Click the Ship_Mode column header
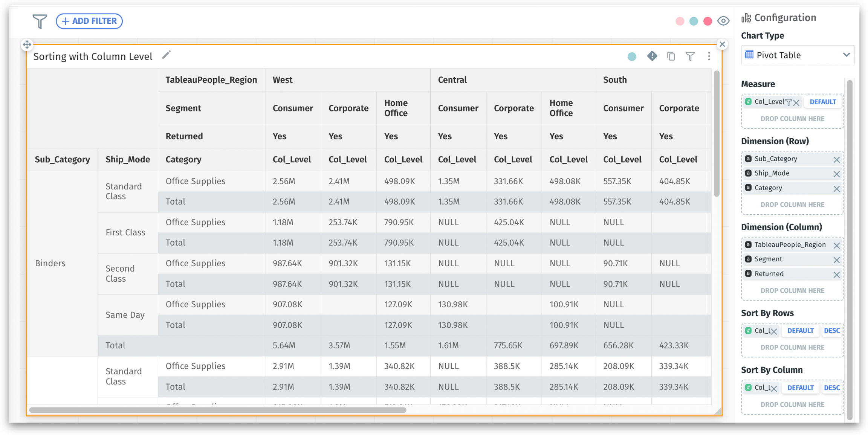 click(x=128, y=160)
